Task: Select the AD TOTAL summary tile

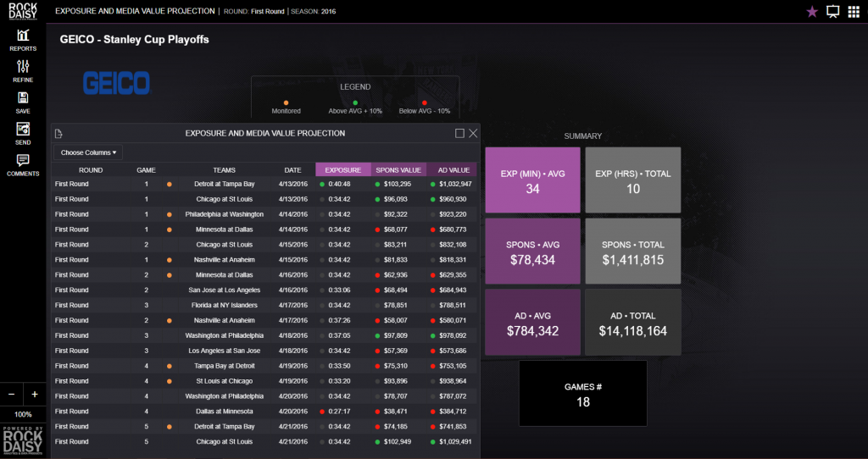Action: click(632, 323)
